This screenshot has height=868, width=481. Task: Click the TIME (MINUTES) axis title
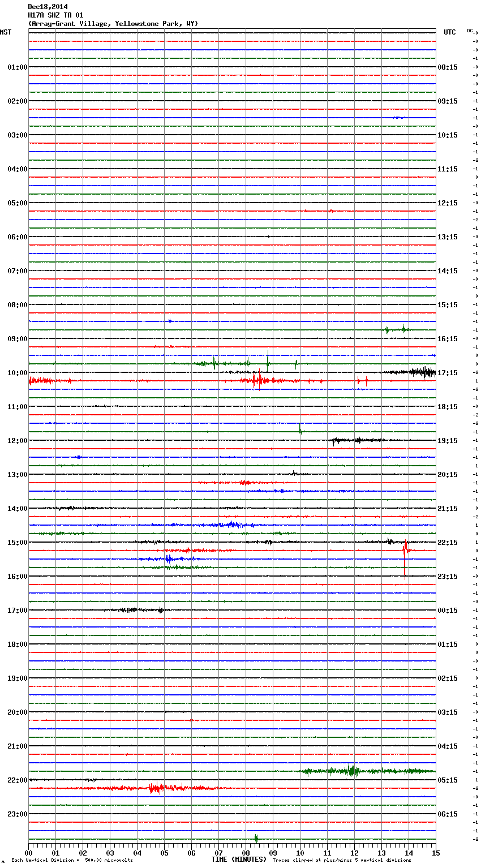[x=239, y=860]
